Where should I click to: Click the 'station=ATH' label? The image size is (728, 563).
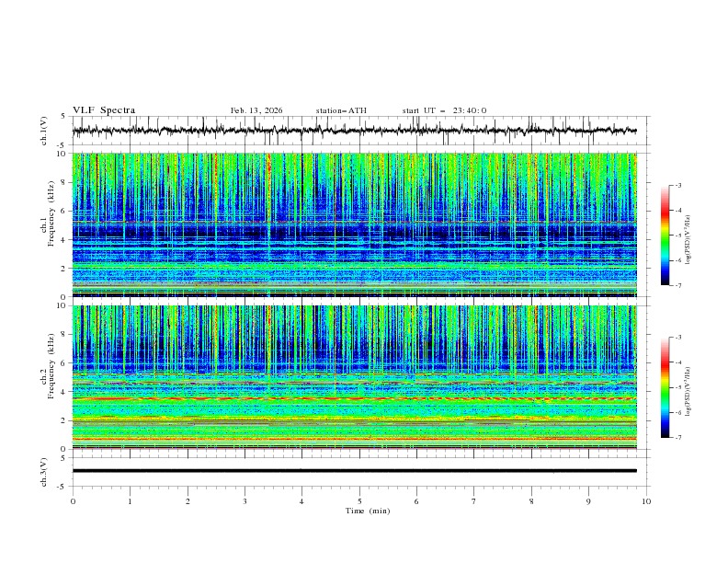click(341, 110)
